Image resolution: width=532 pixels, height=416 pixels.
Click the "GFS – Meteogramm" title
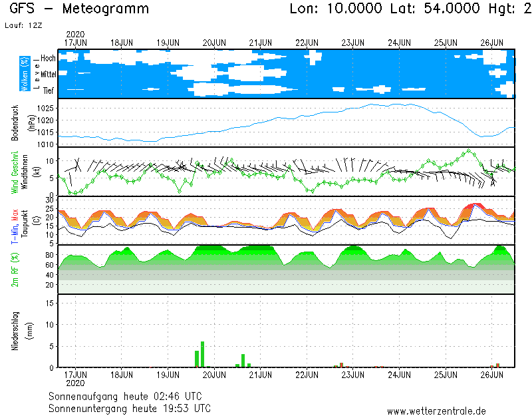pos(79,9)
